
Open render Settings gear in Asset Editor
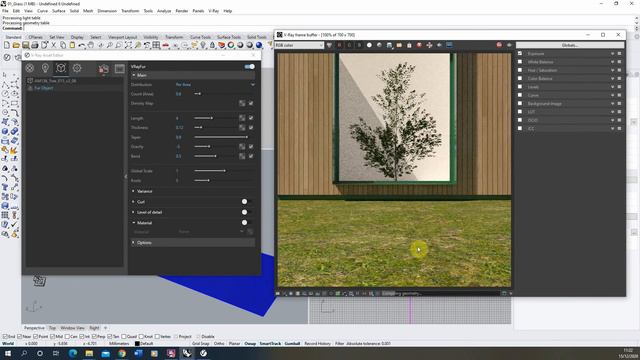77,68
